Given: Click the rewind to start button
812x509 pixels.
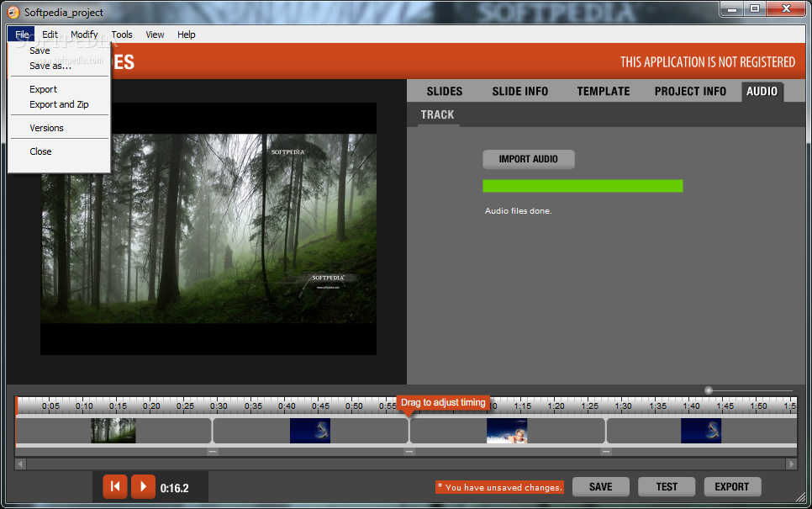Looking at the screenshot, I should [x=115, y=487].
